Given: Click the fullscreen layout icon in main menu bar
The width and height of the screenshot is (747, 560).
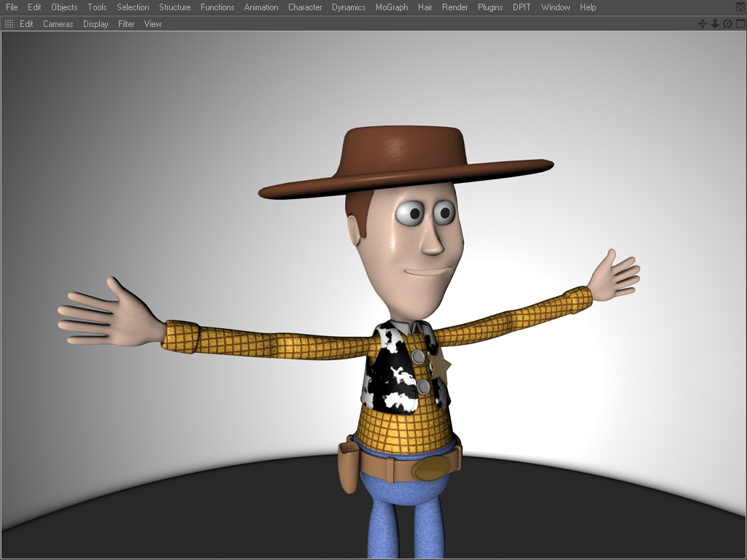Looking at the screenshot, I should click(x=740, y=7).
